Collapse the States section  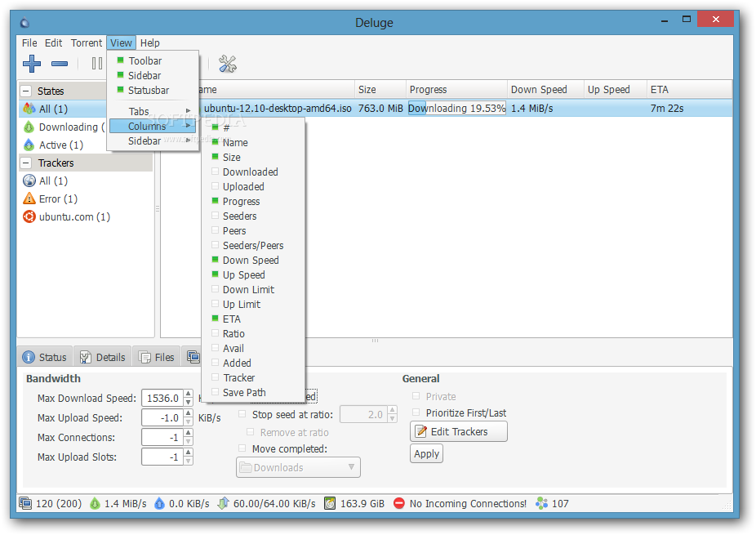pos(26,91)
